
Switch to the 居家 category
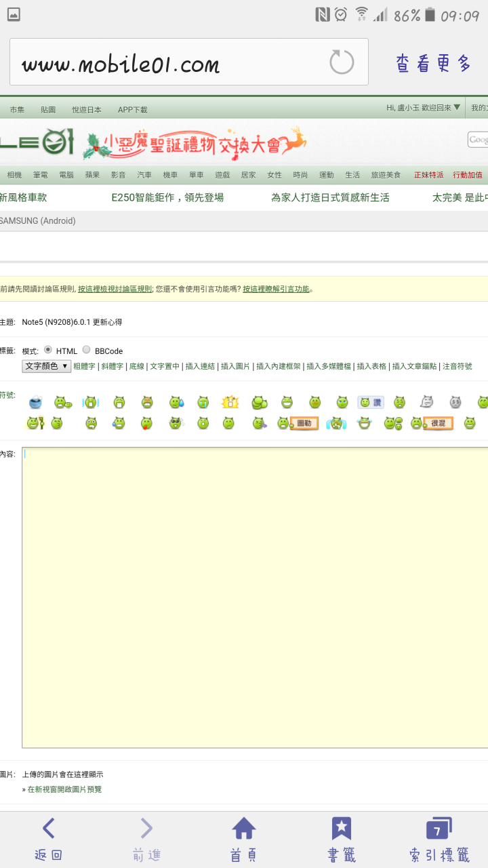click(x=248, y=175)
